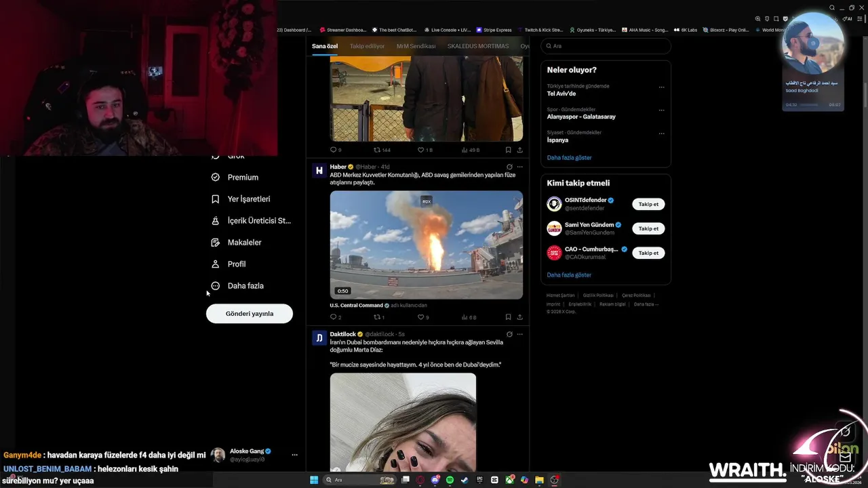Open the İspanya trending topic
Viewport: 868px width, 488px height.
point(557,140)
